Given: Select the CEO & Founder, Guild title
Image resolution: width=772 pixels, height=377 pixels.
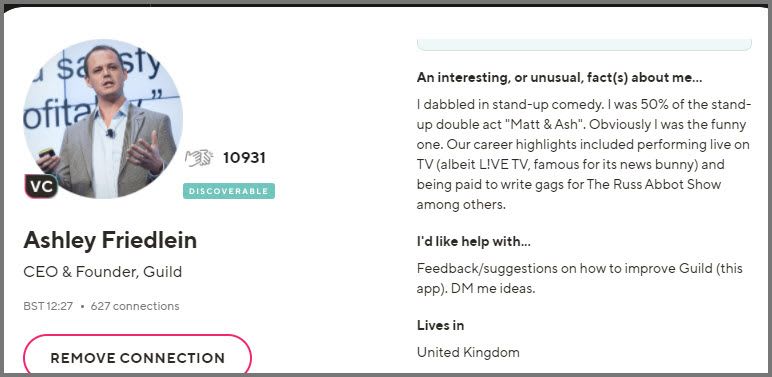Looking at the screenshot, I should click(x=102, y=272).
